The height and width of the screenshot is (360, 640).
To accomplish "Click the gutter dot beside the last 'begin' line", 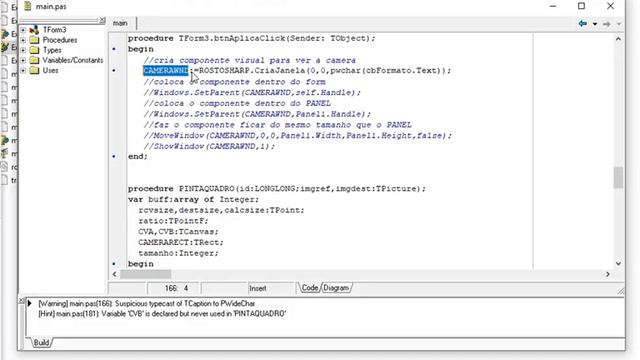I will [x=114, y=264].
